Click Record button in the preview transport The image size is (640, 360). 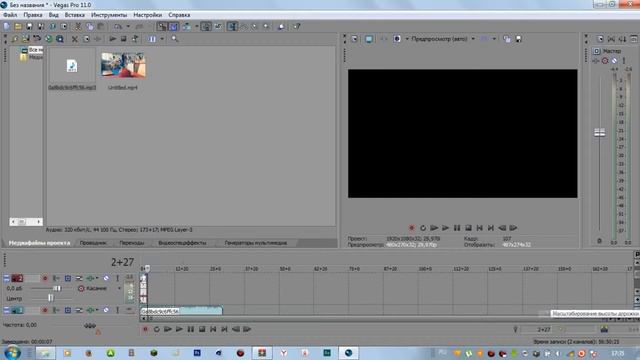point(411,228)
